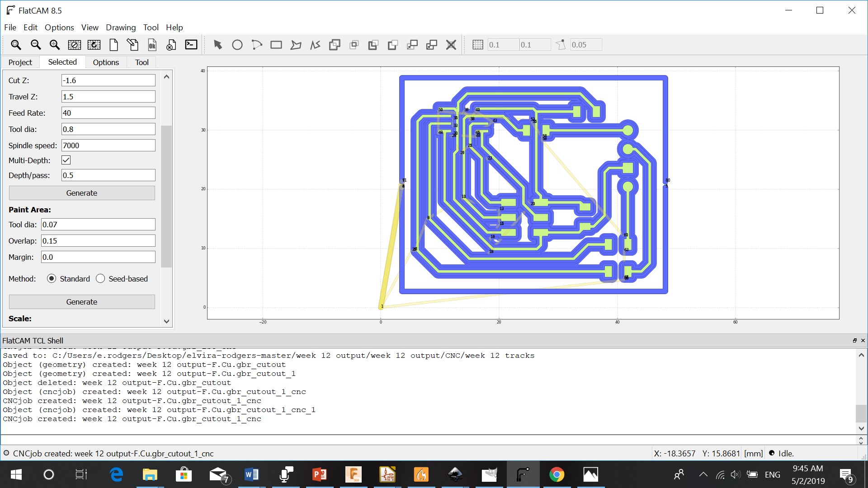868x488 pixels.
Task: Toggle the snap to grid icon
Action: (477, 45)
